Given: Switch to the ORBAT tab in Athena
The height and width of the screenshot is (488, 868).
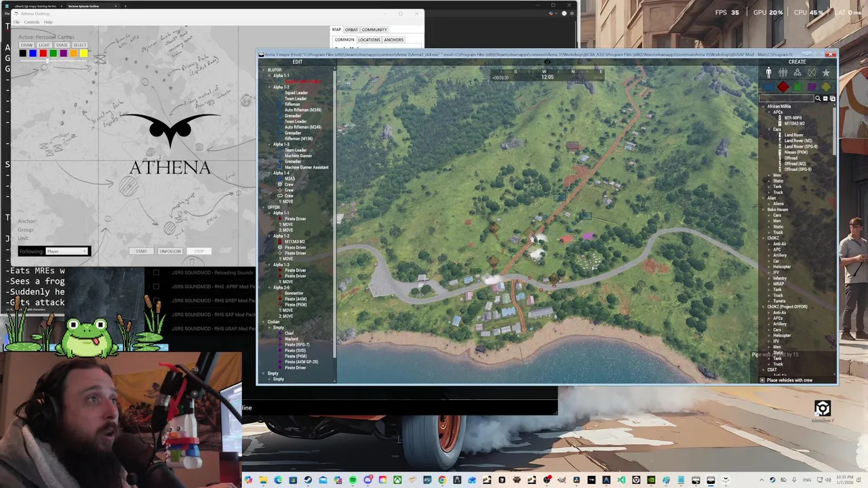Looking at the screenshot, I should click(351, 30).
